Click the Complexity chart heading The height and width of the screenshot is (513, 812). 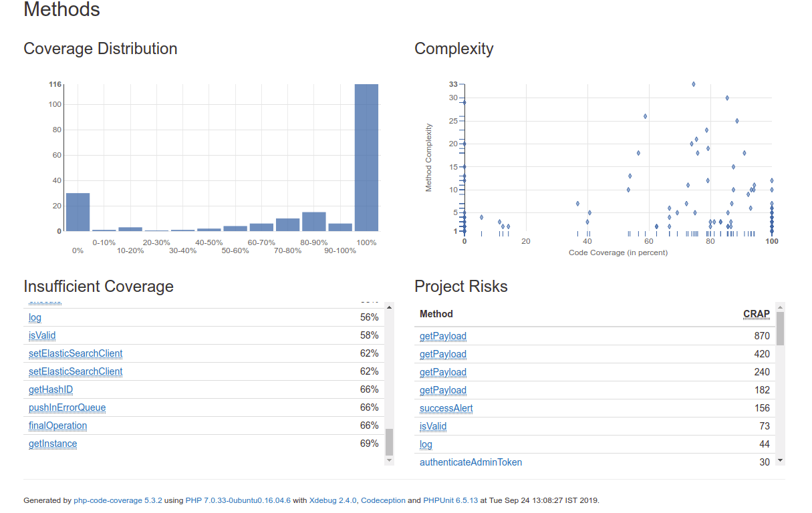click(x=454, y=49)
